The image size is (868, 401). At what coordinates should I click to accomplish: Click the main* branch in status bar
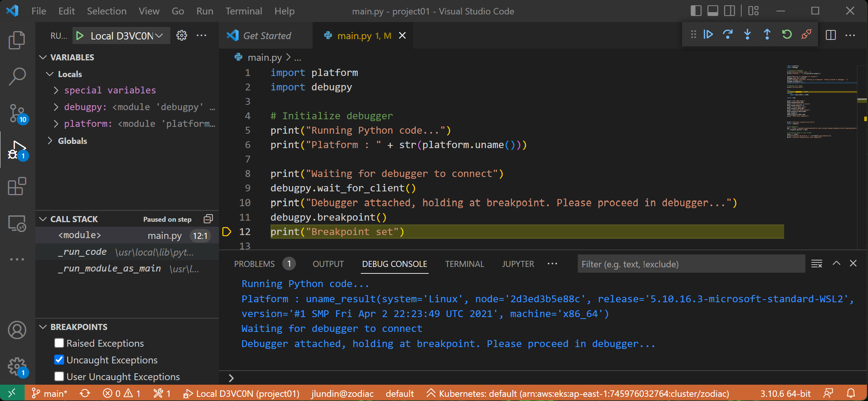coord(50,394)
